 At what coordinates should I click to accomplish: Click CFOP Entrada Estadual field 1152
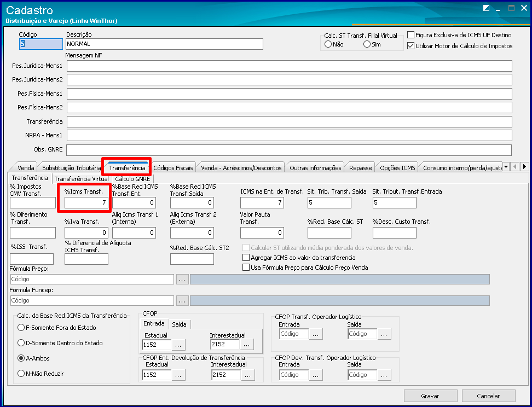(157, 345)
